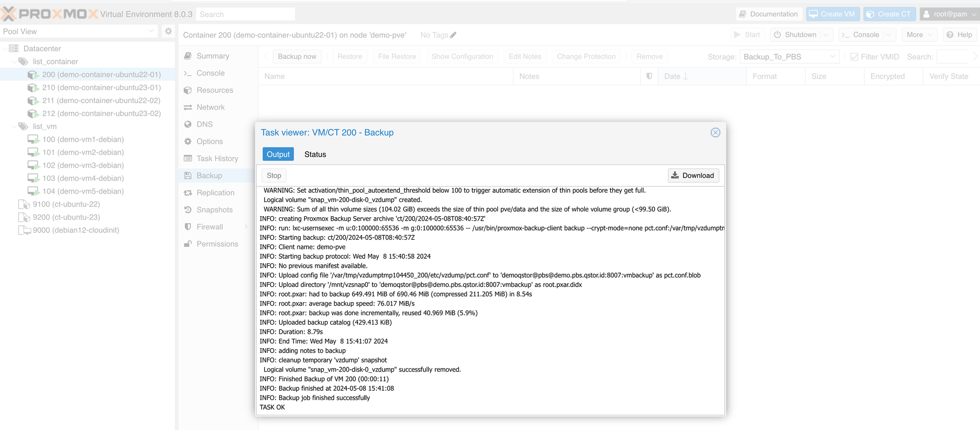Open the Backup_To_PBS storage dropdown
980x430 pixels.
pyautogui.click(x=832, y=57)
